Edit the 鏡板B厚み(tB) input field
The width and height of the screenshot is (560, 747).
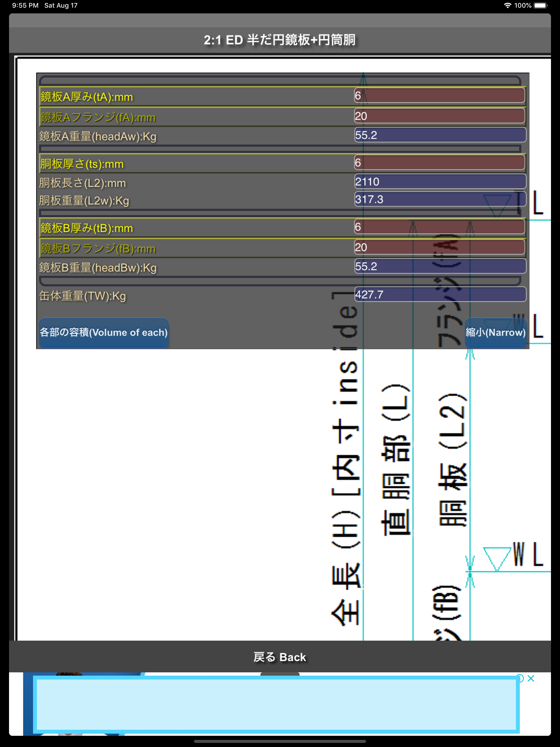[x=439, y=227]
